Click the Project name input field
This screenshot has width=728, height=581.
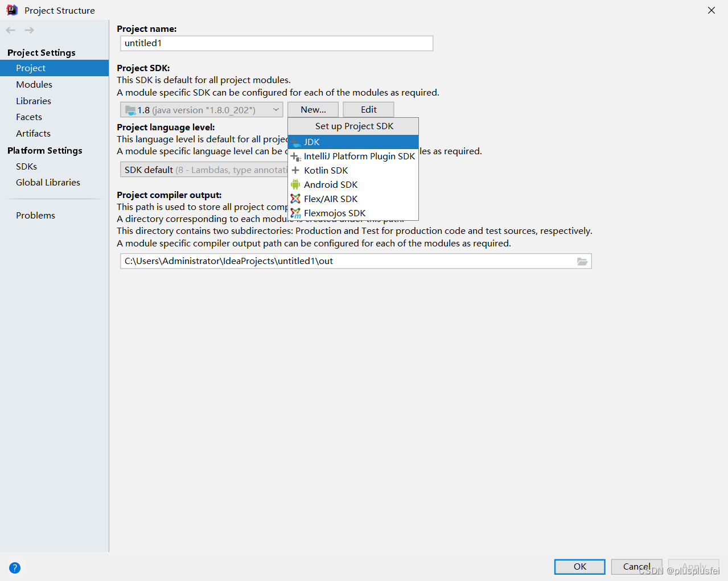click(277, 43)
